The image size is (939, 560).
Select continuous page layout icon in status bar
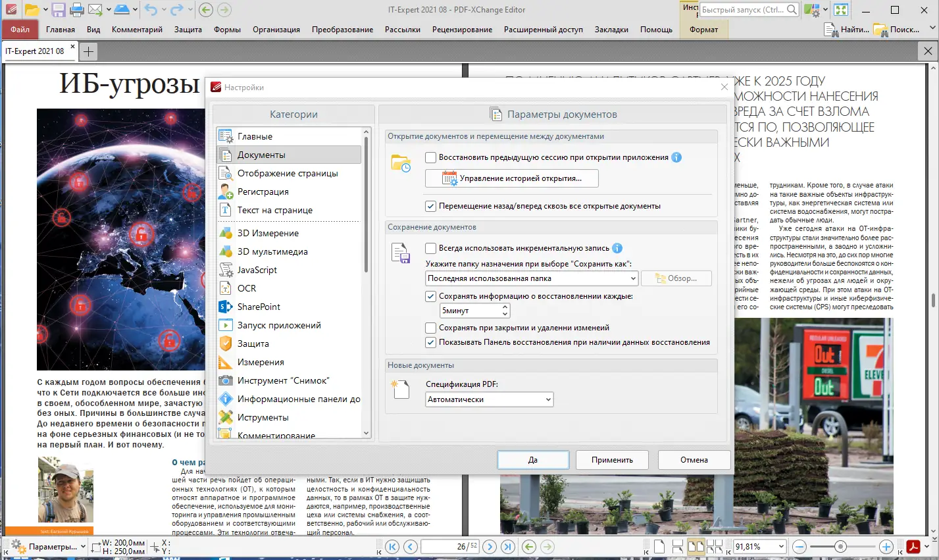[x=677, y=547]
